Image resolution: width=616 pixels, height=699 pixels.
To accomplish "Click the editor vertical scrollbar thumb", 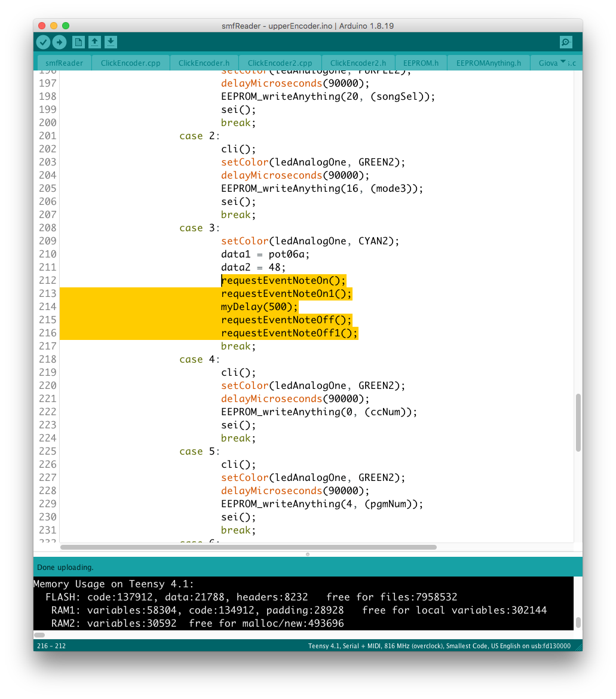I will click(578, 422).
